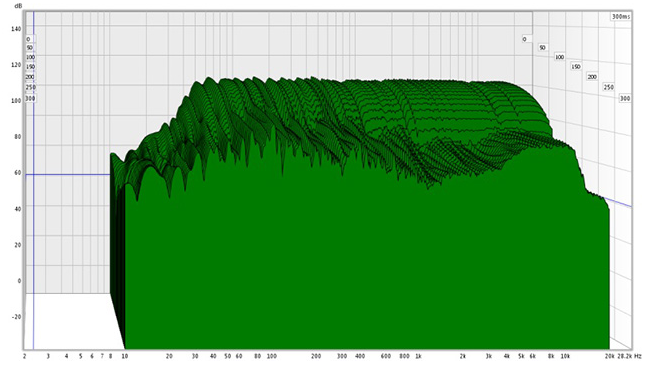The image size is (660, 370).
Task: Click the 150 label on right time axis
Action: pos(575,67)
